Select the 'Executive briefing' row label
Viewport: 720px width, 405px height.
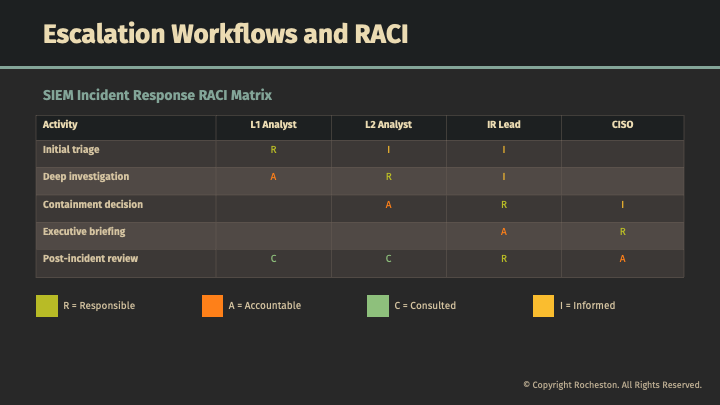point(84,232)
